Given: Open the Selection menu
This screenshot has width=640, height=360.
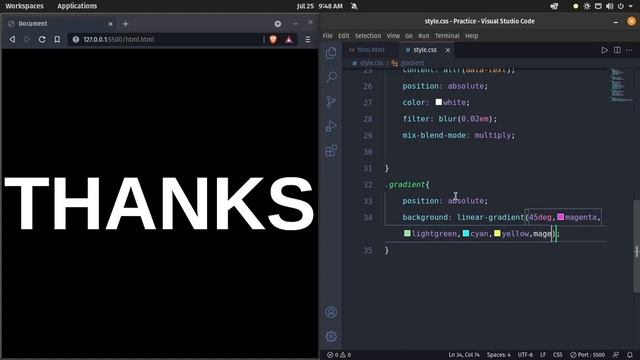Looking at the screenshot, I should pos(368,36).
